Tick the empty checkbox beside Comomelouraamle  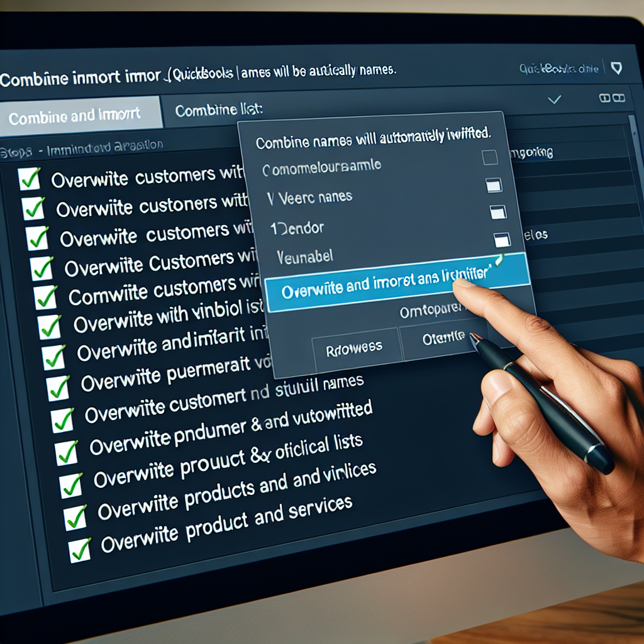pos(490,157)
